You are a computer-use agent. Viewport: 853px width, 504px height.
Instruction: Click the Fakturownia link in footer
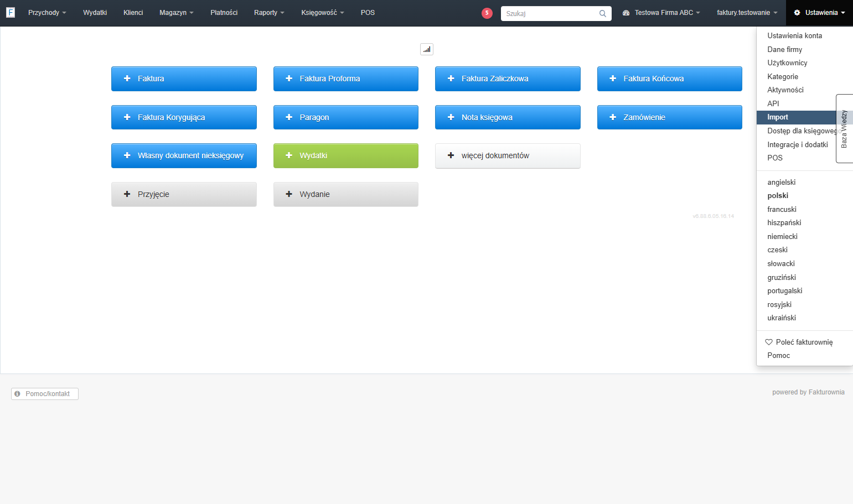click(x=826, y=392)
